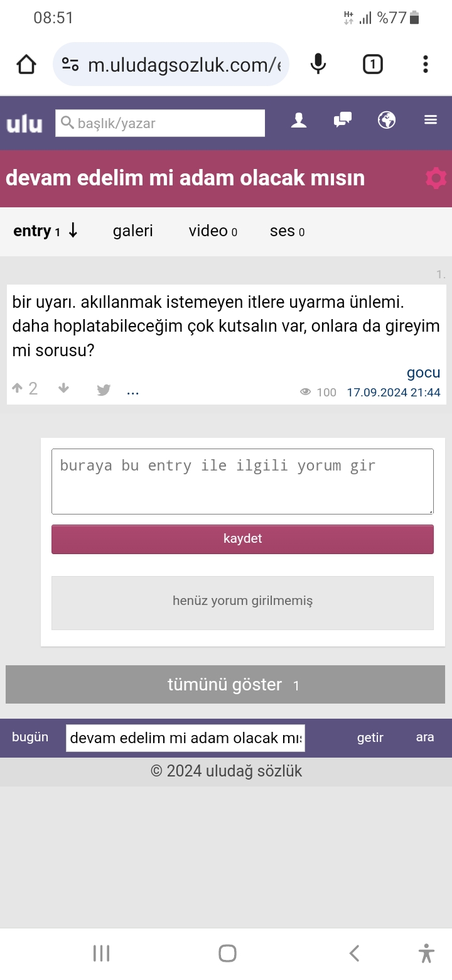Share the entry via Twitter bird icon
This screenshot has height=980, width=452.
point(104,390)
